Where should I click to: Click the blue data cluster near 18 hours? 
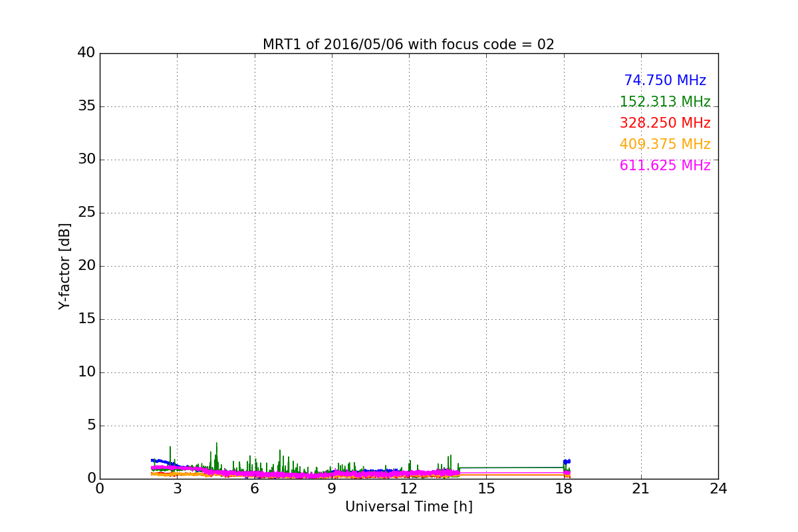567,462
